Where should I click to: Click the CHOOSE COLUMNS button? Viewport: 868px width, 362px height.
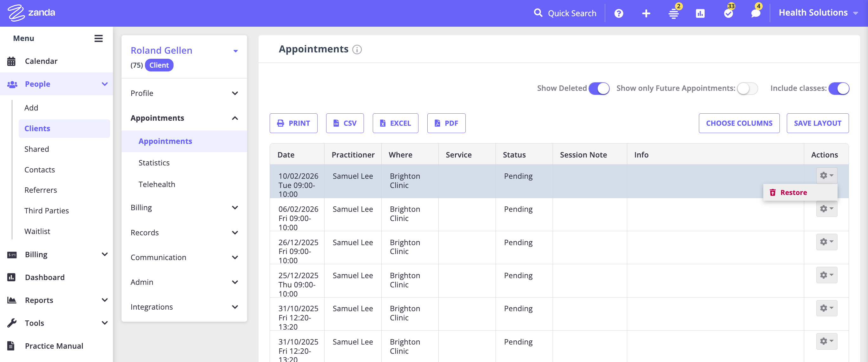[x=739, y=123]
